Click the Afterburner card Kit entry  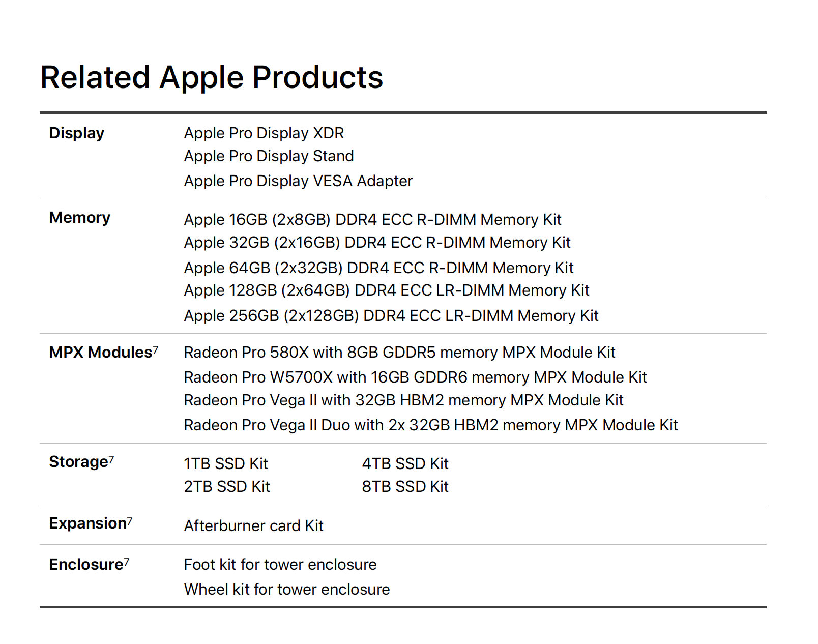(x=253, y=525)
